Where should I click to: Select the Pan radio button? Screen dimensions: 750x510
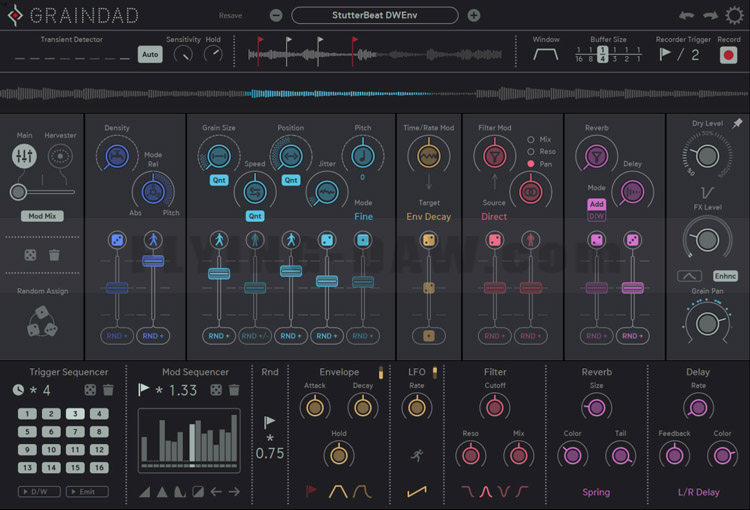530,164
